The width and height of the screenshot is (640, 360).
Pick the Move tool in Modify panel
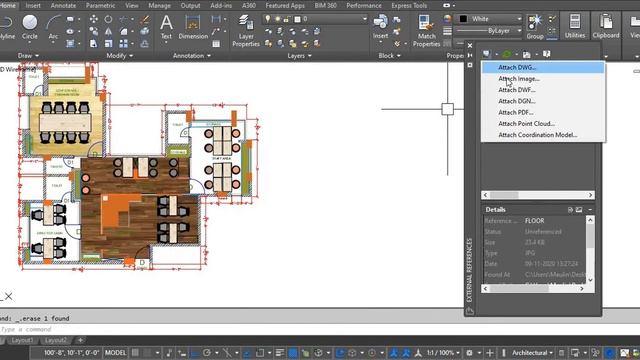point(93,19)
